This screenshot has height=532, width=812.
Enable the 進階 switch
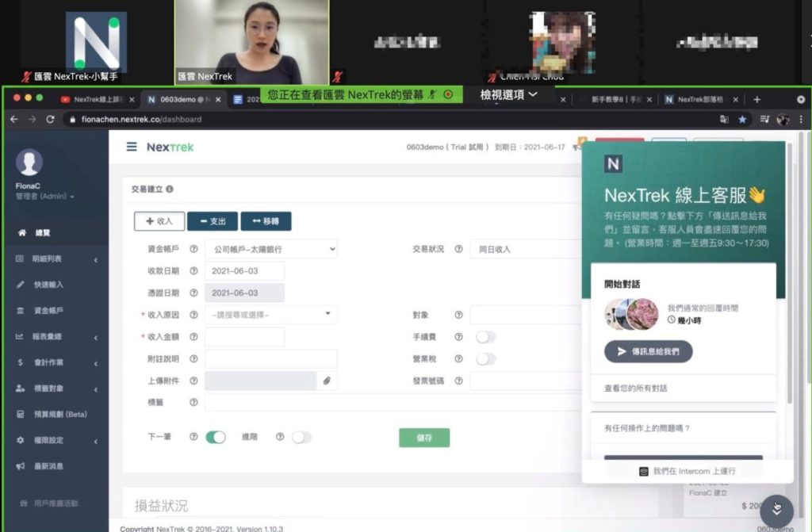301,437
